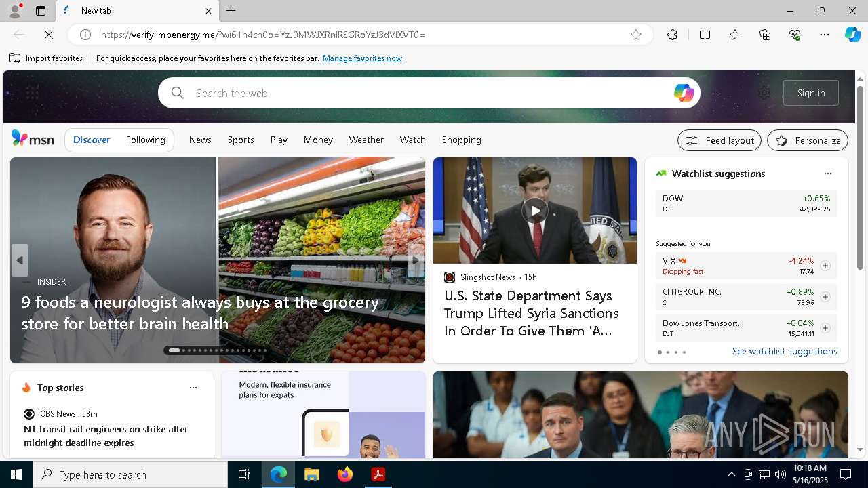The width and height of the screenshot is (868, 488).
Task: View site information icon in address bar
Action: (85, 35)
